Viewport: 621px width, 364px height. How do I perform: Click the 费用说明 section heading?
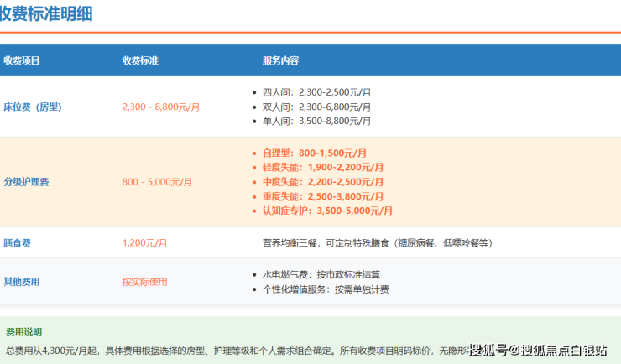pyautogui.click(x=23, y=332)
